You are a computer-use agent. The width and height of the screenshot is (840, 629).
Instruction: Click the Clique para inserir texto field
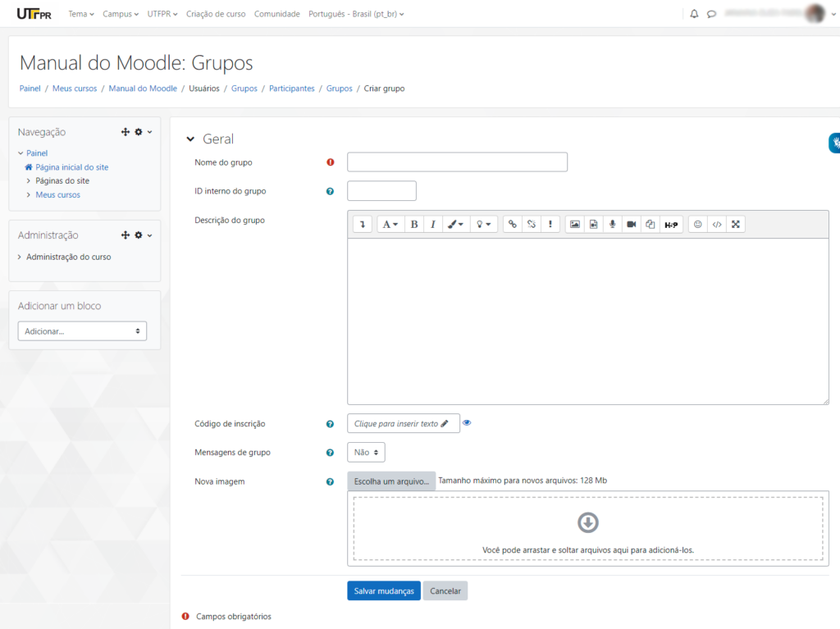pos(403,423)
